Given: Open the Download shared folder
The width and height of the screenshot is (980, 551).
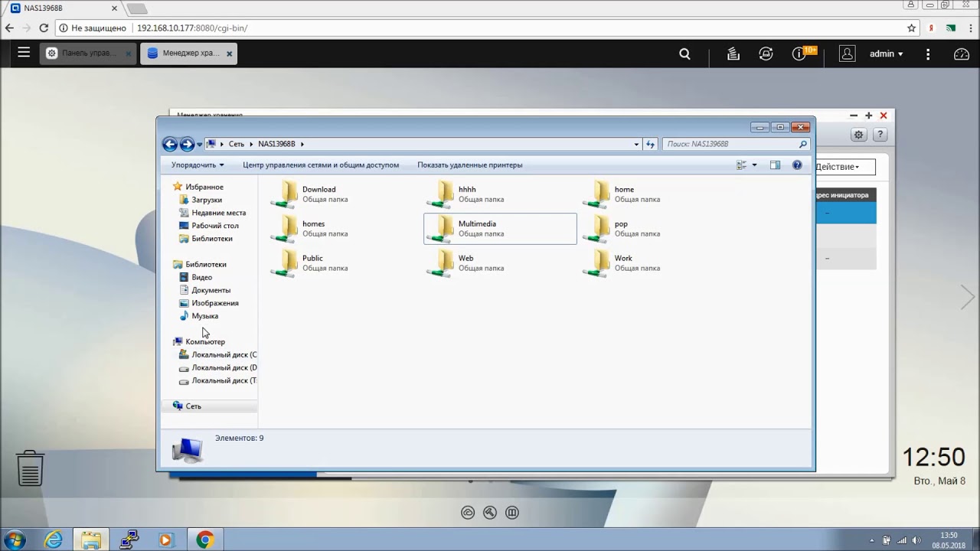Looking at the screenshot, I should click(x=309, y=194).
